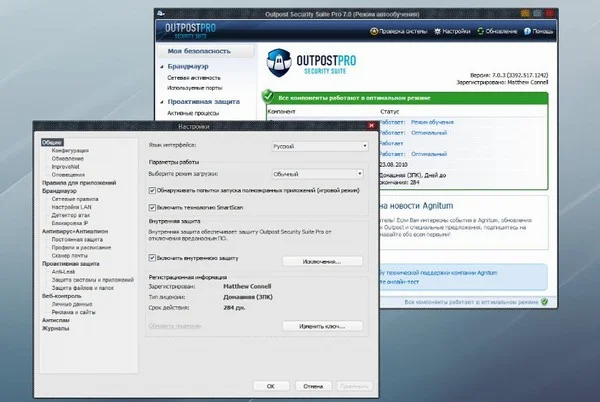Select Антивирус+Антишпион in settings tree
This screenshot has width=600, height=402.
click(x=75, y=231)
